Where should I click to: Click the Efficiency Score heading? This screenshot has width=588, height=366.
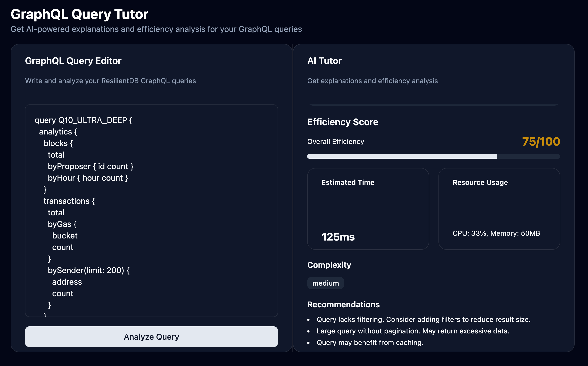[343, 122]
